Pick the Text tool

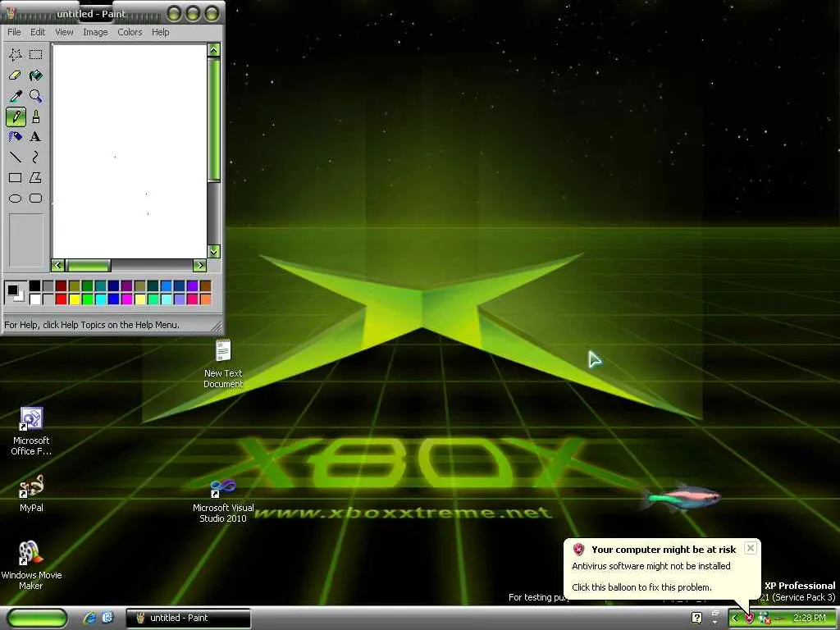tap(36, 137)
